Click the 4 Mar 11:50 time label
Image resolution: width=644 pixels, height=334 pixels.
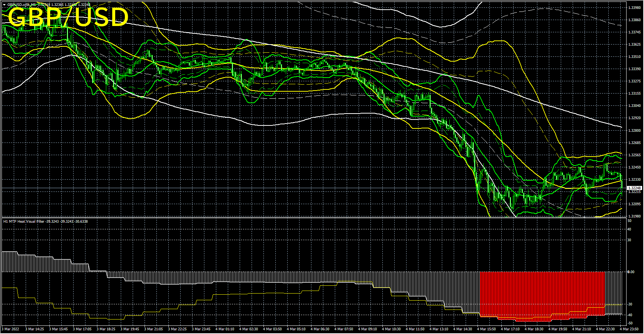pos(415,329)
